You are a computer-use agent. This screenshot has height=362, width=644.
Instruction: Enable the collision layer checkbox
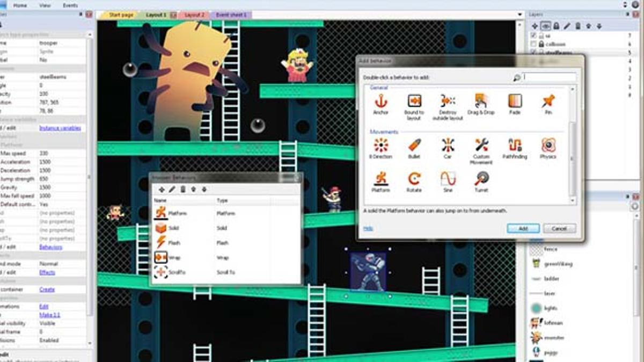click(533, 44)
